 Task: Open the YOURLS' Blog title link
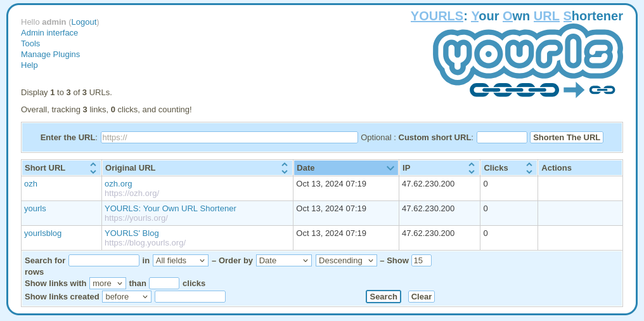tap(132, 233)
